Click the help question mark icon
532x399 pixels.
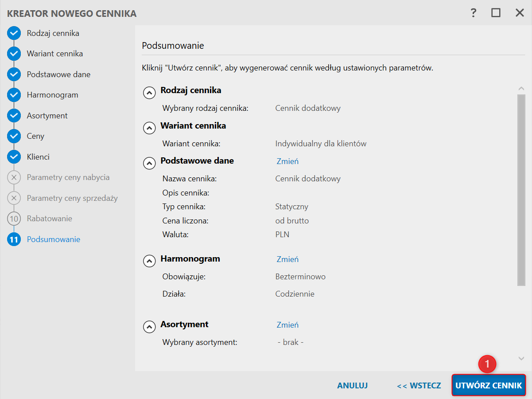(474, 13)
